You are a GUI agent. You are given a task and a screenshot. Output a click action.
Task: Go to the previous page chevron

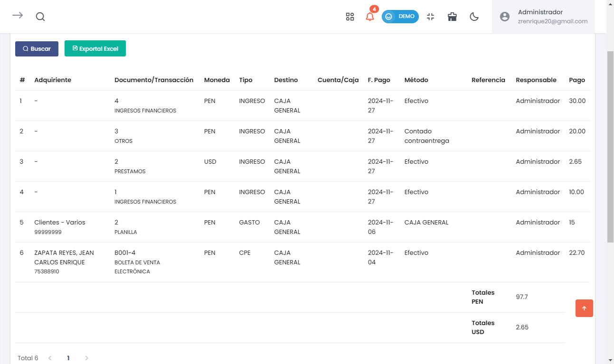click(50, 358)
